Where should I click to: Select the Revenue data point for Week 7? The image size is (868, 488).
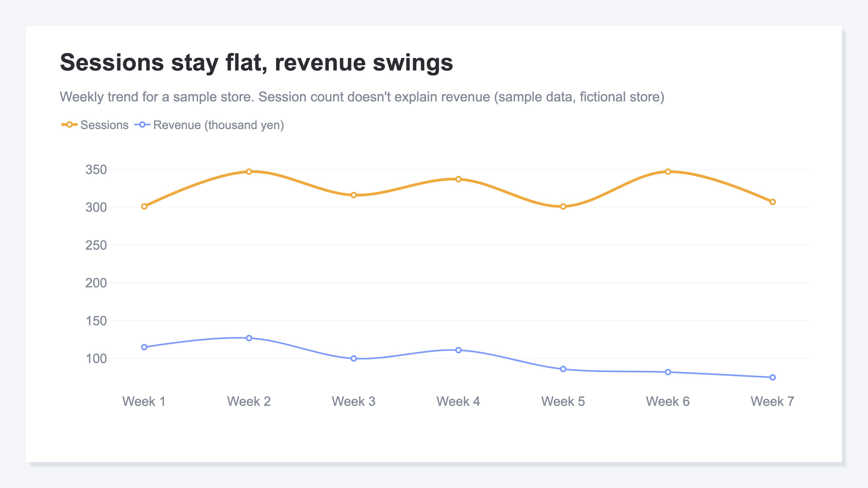[773, 378]
